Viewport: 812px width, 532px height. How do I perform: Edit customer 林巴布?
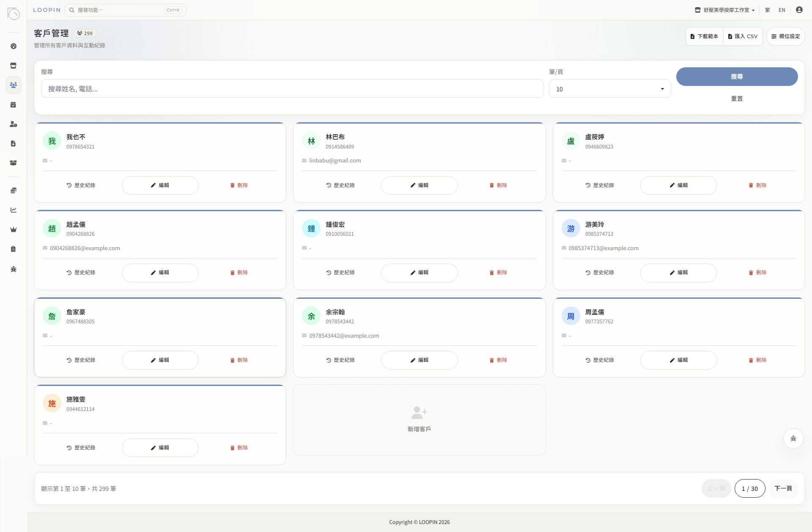(x=419, y=185)
